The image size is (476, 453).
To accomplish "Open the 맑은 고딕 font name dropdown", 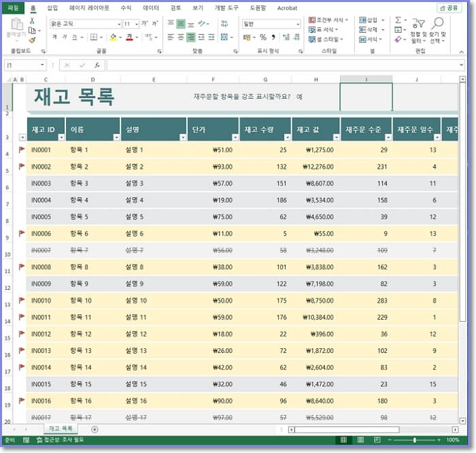I will pyautogui.click(x=119, y=24).
